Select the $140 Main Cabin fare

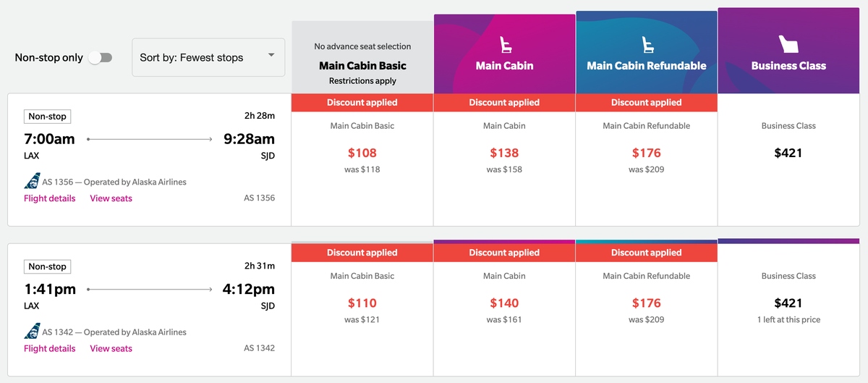(x=504, y=310)
